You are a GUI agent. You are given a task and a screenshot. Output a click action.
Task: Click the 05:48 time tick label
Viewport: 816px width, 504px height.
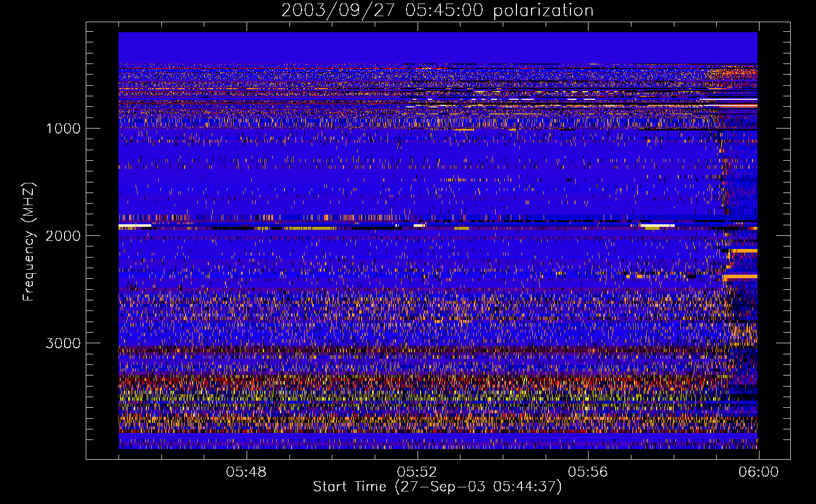pos(246,472)
